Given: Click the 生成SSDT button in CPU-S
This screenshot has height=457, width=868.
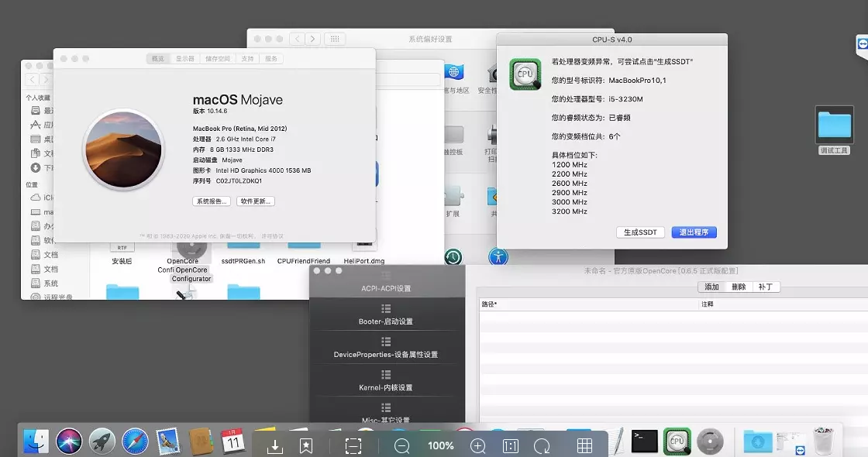Looking at the screenshot, I should 640,232.
